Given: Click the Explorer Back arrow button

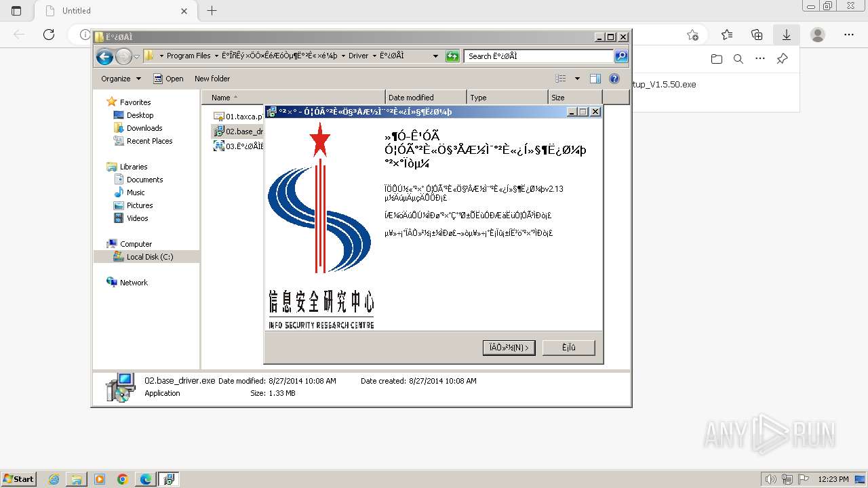Looking at the screenshot, I should coord(104,56).
